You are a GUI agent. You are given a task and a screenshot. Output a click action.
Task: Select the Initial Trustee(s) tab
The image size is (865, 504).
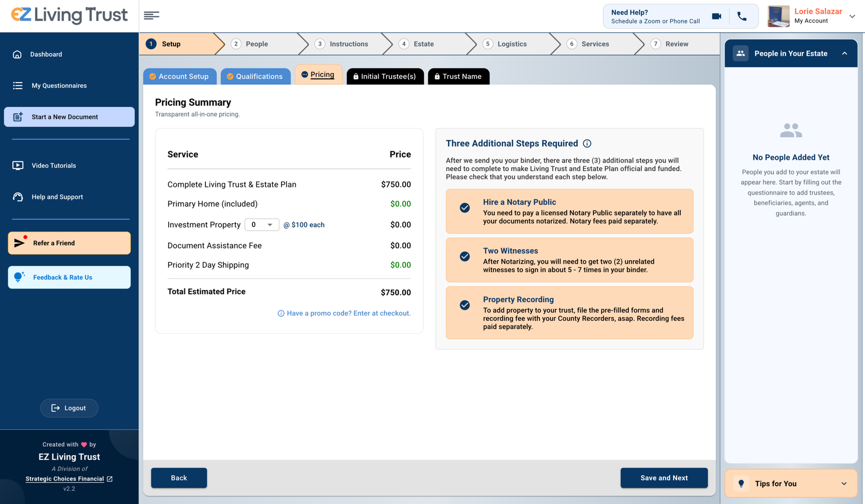coord(385,77)
